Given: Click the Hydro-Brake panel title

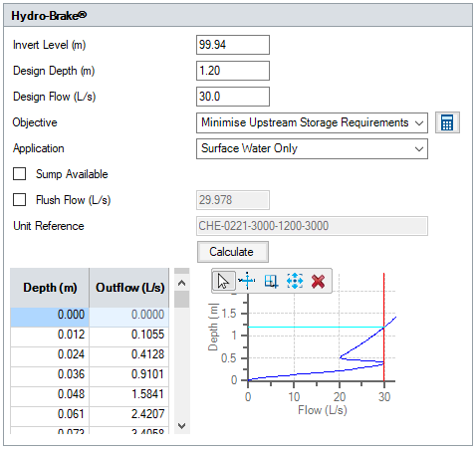Looking at the screenshot, I should (49, 16).
